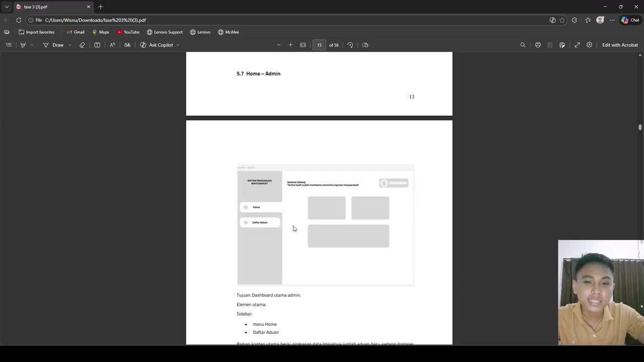The width and height of the screenshot is (644, 362).
Task: Click the heading "5.7 Home – Admin"
Action: 259,73
